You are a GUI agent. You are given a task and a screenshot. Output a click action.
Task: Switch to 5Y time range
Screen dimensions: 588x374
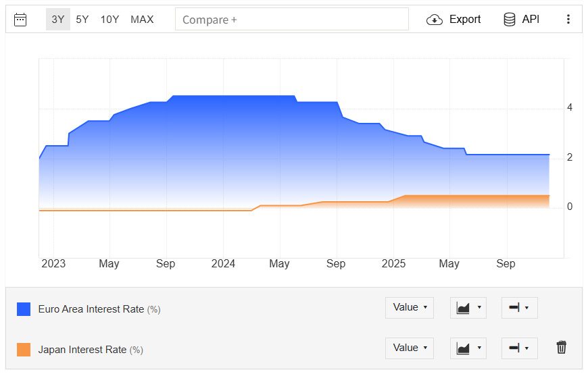click(82, 20)
